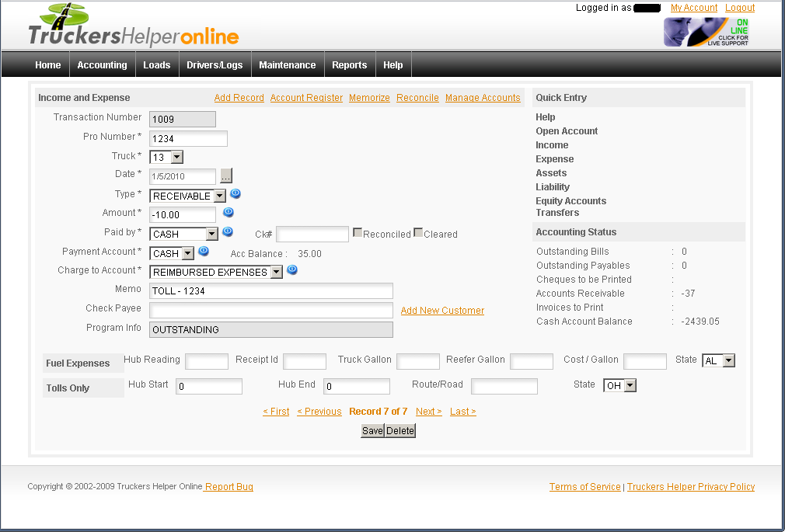Go to the Previous record link

319,412
